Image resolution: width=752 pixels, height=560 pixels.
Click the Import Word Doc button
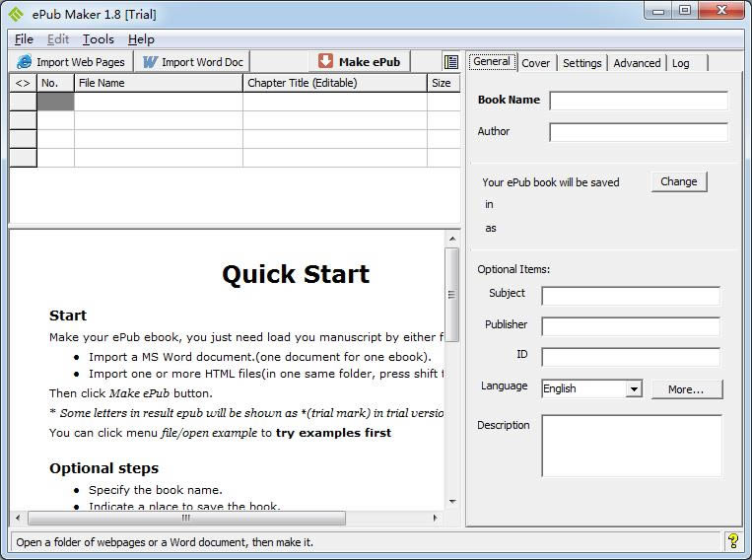193,62
